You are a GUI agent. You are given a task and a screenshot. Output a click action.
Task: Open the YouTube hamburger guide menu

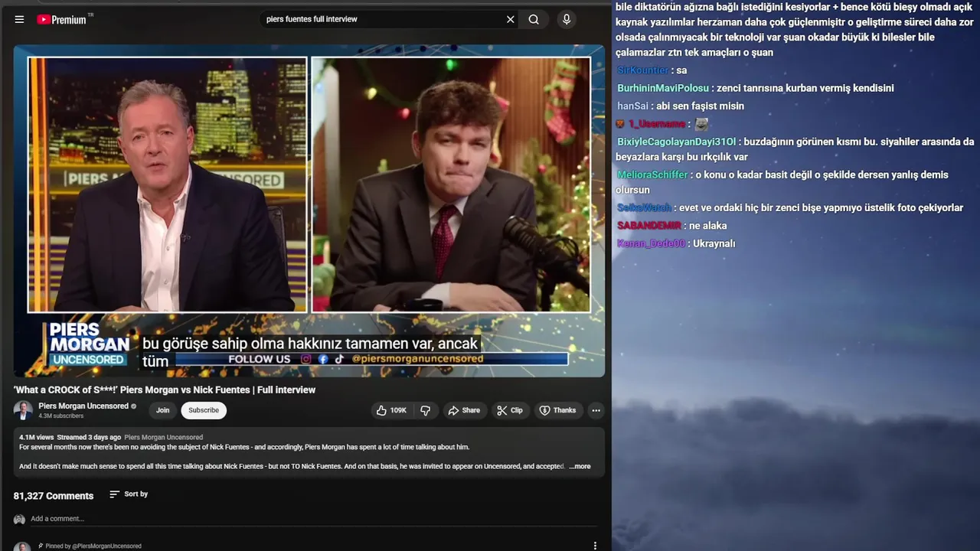click(x=19, y=19)
